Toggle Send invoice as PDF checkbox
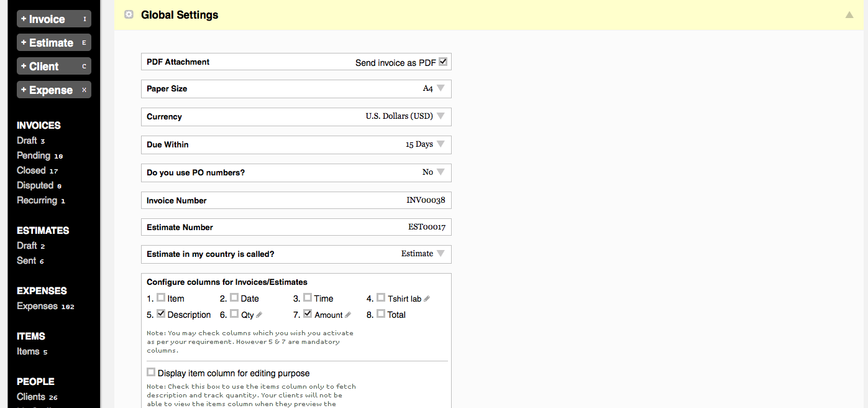The image size is (868, 408). (x=443, y=62)
